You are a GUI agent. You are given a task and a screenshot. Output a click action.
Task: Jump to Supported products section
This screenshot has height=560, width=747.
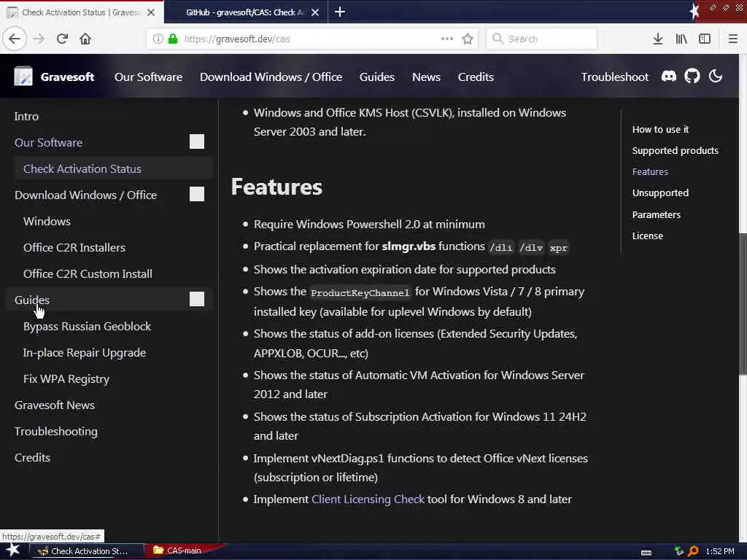tap(675, 150)
